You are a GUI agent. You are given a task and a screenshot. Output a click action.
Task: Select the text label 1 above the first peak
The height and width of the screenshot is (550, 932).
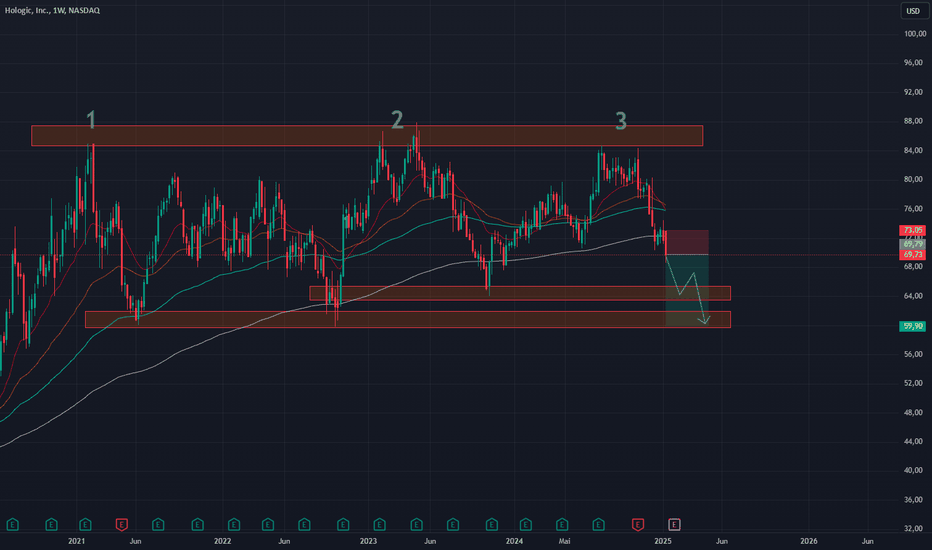coord(91,120)
